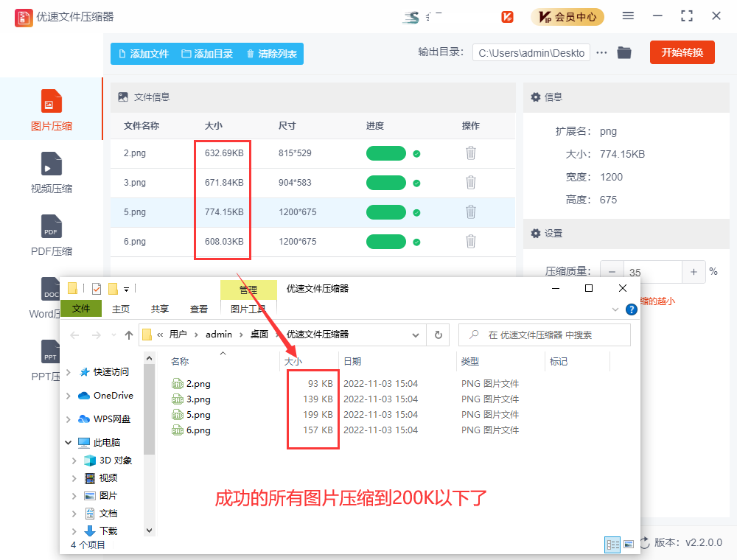Click the VIP badge icon

click(x=507, y=17)
